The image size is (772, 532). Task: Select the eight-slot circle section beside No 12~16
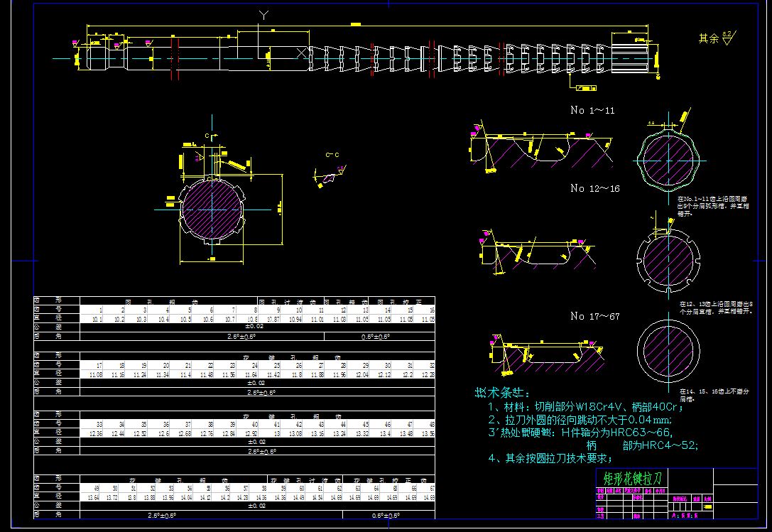pos(668,259)
